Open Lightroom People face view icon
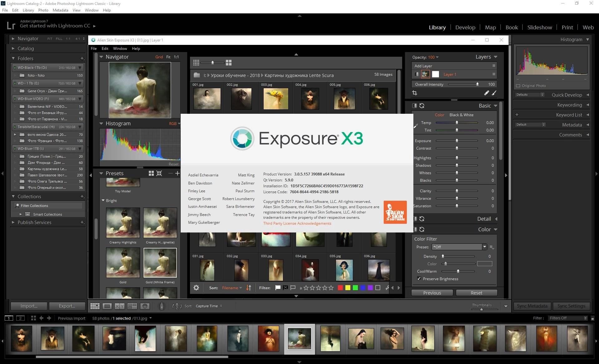 (x=145, y=306)
